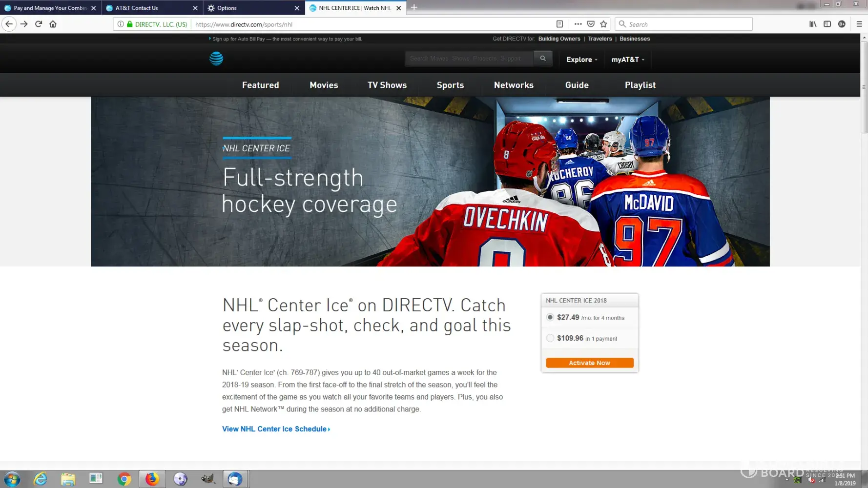Switch to Firefox in the taskbar
Image resolution: width=868 pixels, height=488 pixels.
pyautogui.click(x=152, y=479)
